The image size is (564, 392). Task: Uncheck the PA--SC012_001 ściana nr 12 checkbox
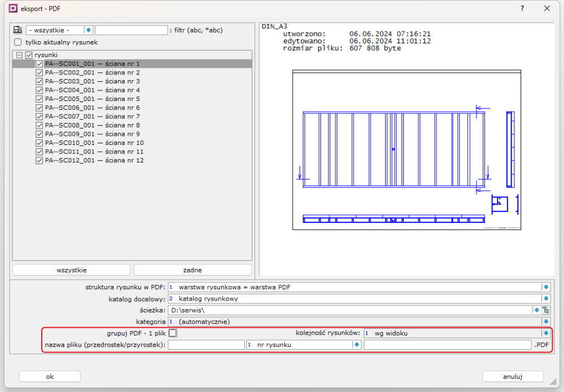39,161
